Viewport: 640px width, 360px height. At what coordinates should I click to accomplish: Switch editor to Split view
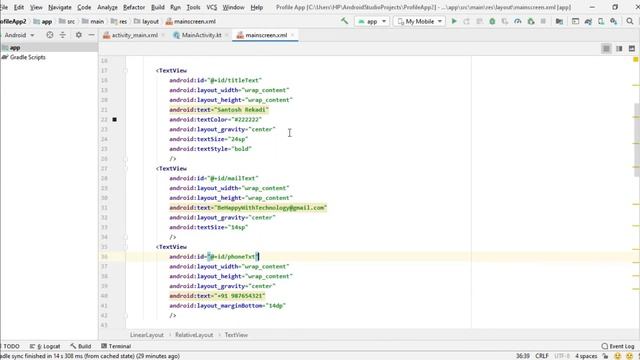(619, 49)
